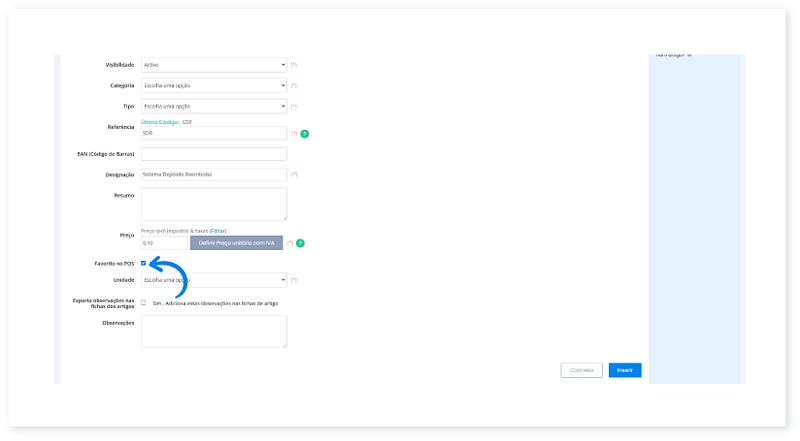Uncheck the Favorito no POS checkbox
The width and height of the screenshot is (800, 441).
coord(144,263)
